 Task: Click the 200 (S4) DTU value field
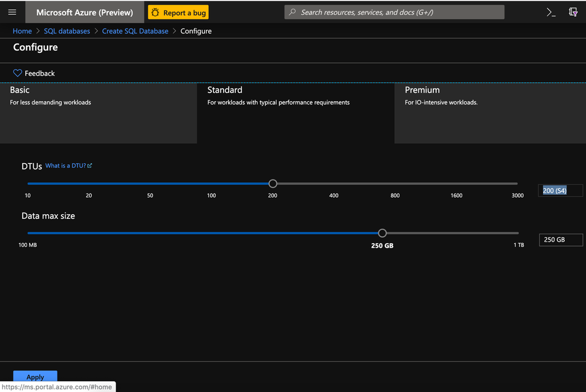[x=560, y=190]
